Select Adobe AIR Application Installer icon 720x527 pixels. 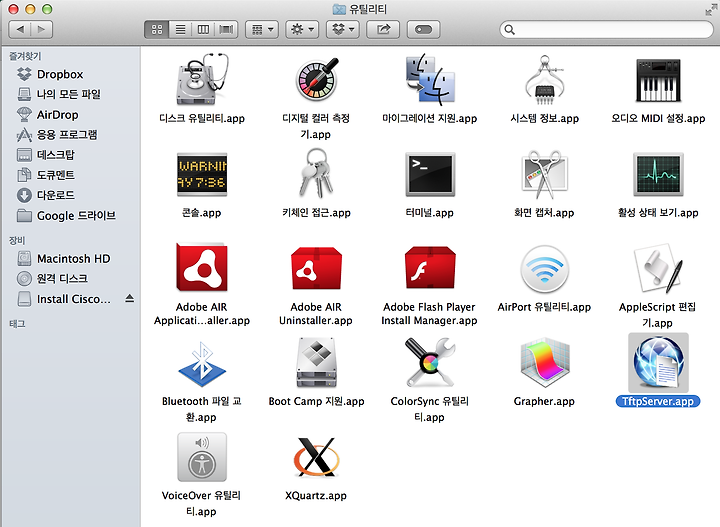[202, 267]
